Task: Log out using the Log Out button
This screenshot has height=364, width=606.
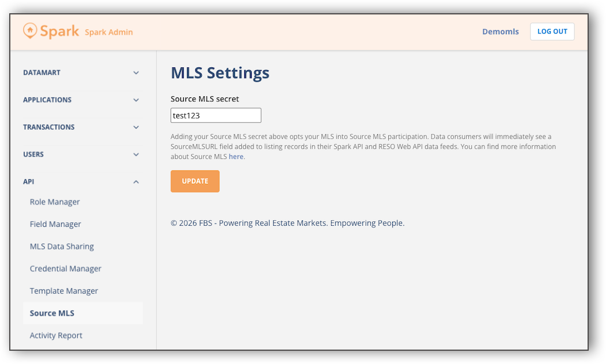Action: [552, 31]
